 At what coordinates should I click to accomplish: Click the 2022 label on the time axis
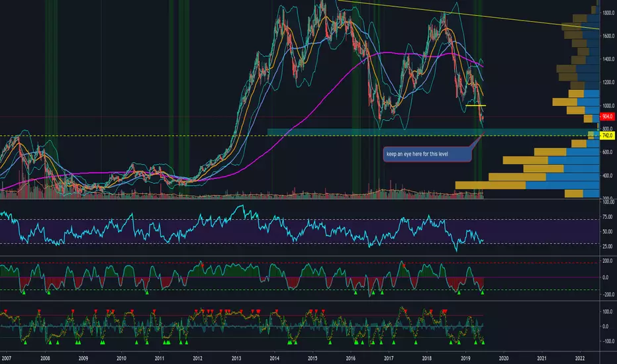click(580, 359)
